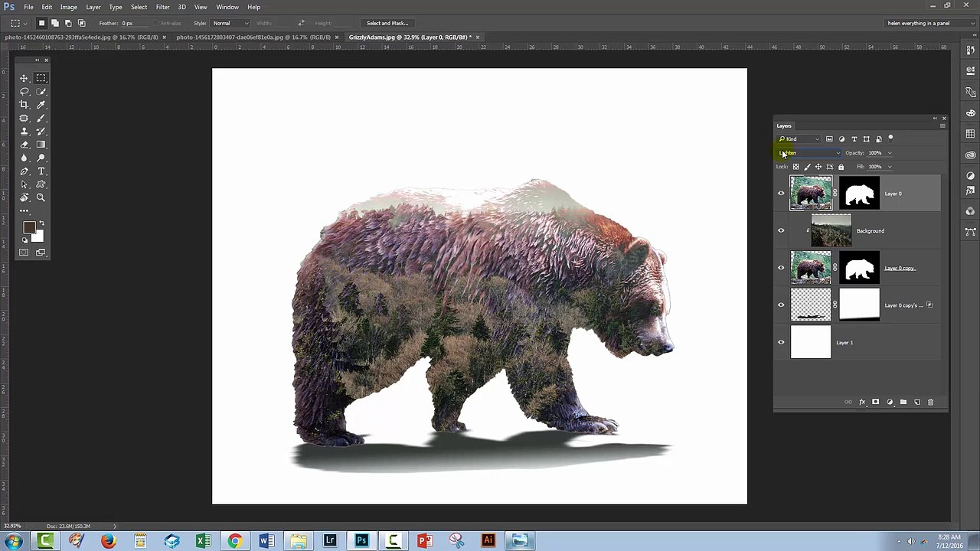The height and width of the screenshot is (551, 980).
Task: Choose the Horizontal Type tool
Action: click(41, 171)
